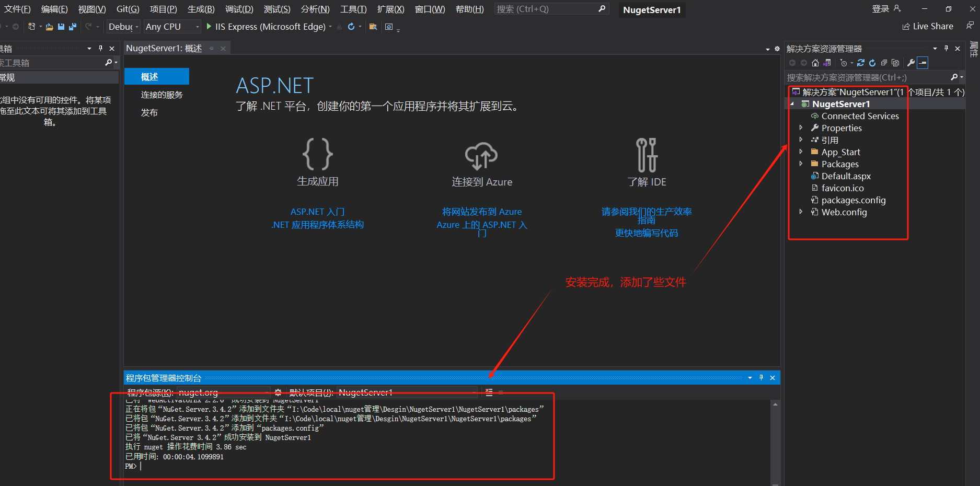This screenshot has width=980, height=486.
Task: Click the Save All toolbar icon
Action: pyautogui.click(x=73, y=26)
